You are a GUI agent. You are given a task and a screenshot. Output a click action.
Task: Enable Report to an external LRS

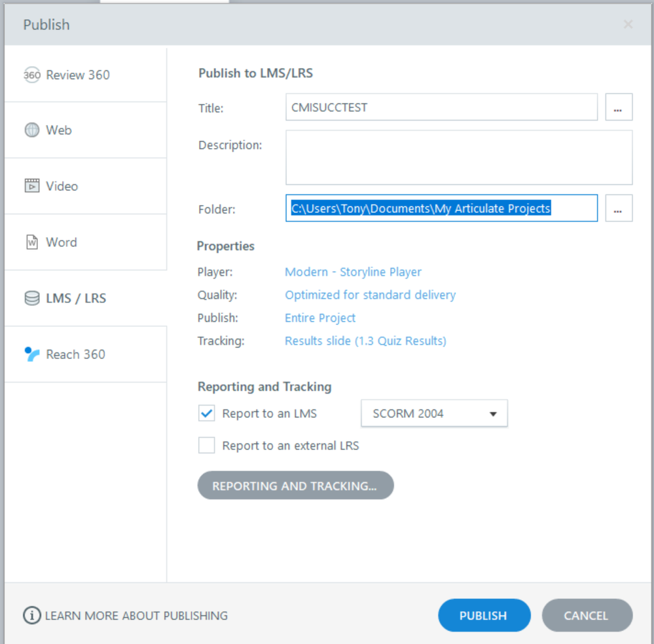pos(207,445)
